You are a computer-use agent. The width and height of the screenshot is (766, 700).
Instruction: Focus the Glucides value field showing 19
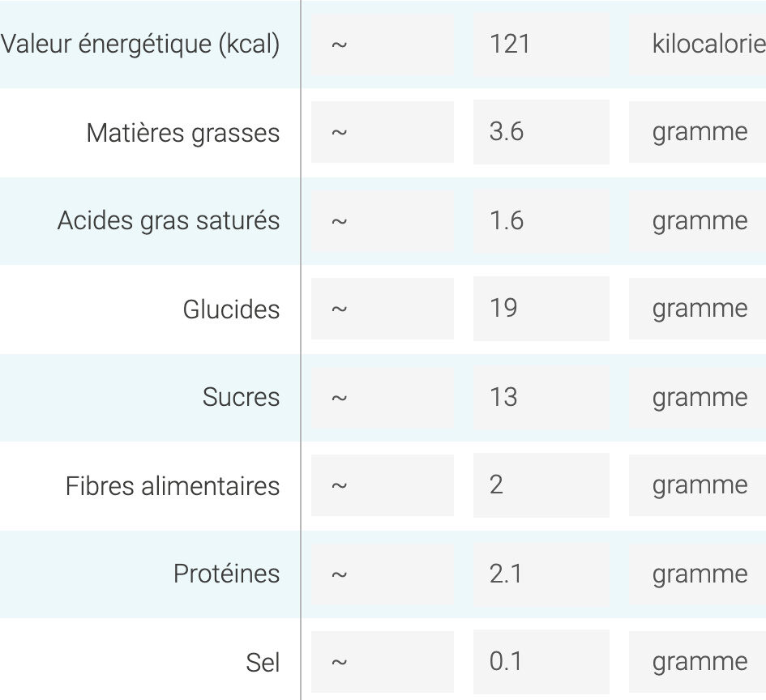coord(541,309)
